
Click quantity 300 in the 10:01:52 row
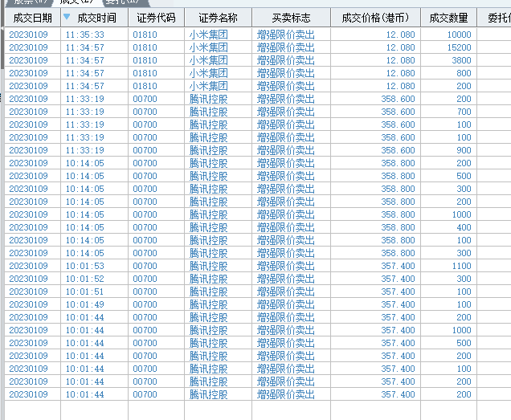pyautogui.click(x=464, y=279)
